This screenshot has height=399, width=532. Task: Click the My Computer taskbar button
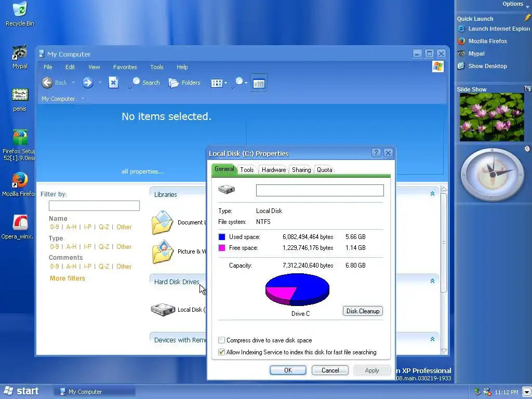tap(95, 392)
